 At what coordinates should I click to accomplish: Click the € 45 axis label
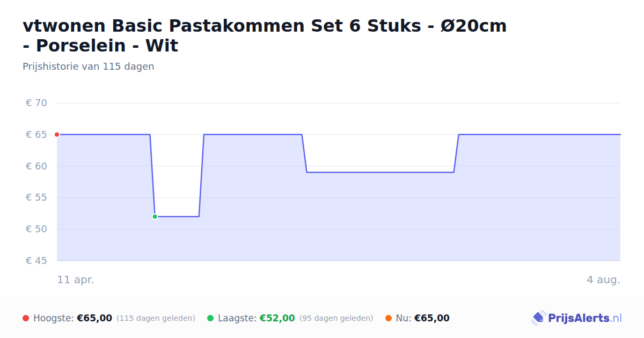click(x=36, y=261)
